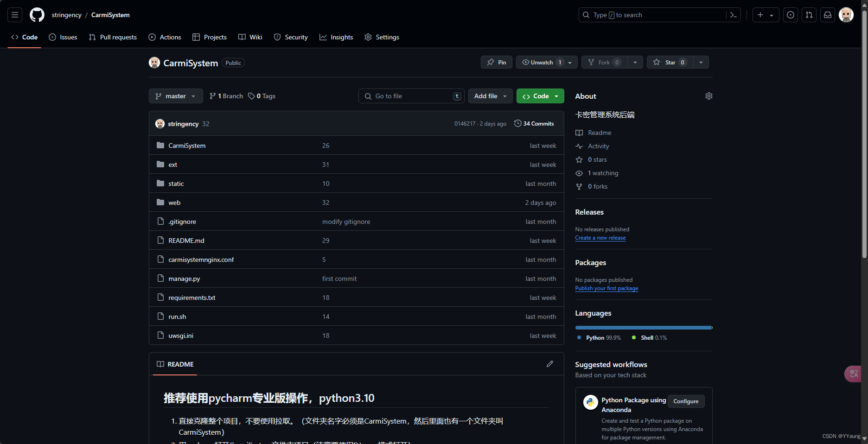Open repository About settings gear

(x=708, y=96)
